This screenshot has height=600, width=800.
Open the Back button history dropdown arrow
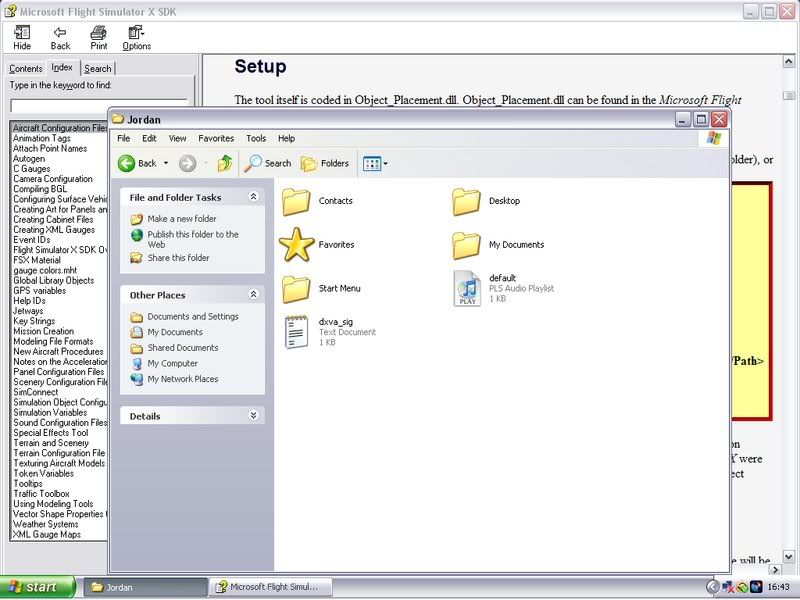click(166, 163)
